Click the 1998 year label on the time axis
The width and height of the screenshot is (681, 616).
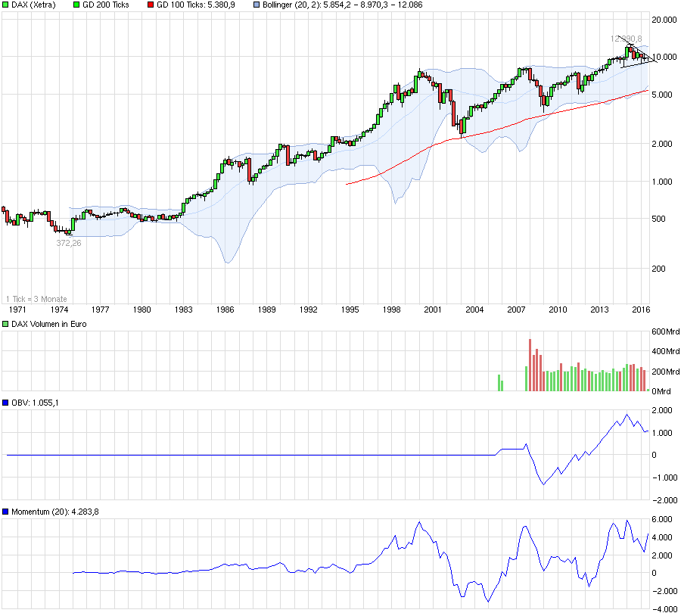pos(391,310)
